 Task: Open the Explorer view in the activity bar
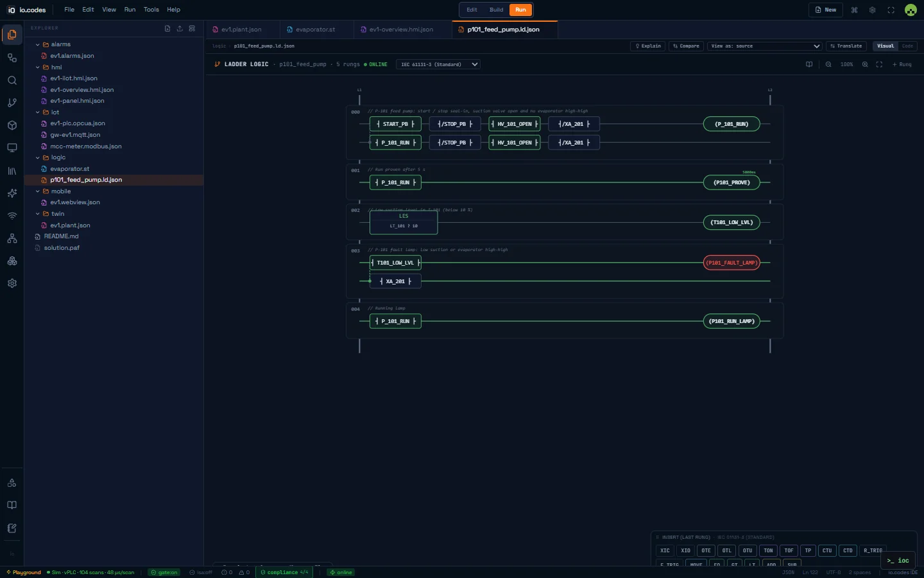tap(12, 35)
